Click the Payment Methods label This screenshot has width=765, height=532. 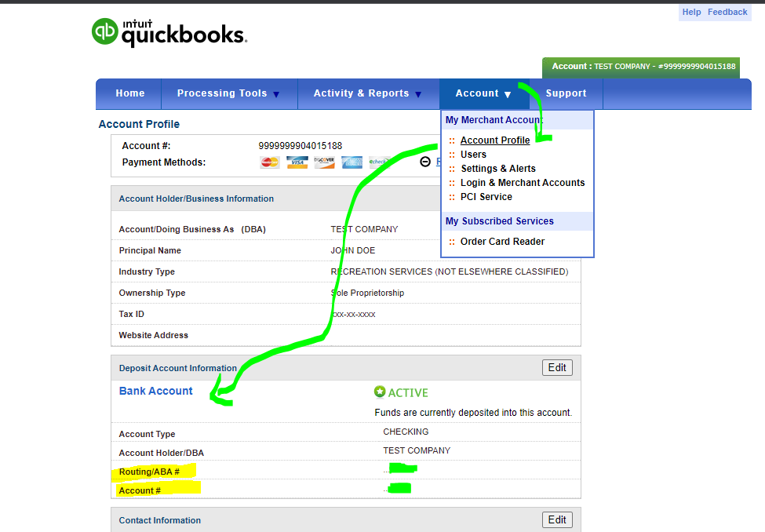(x=164, y=162)
